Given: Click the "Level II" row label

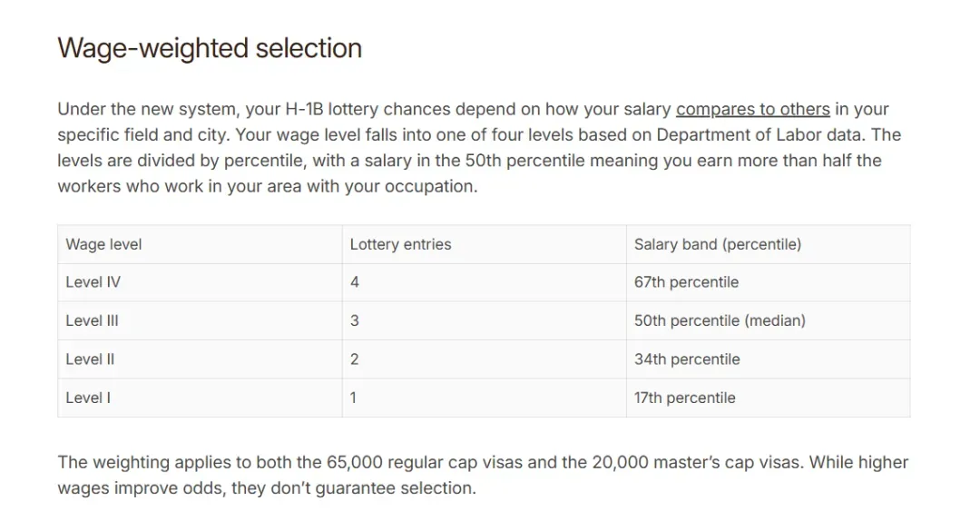Looking at the screenshot, I should 90,359.
